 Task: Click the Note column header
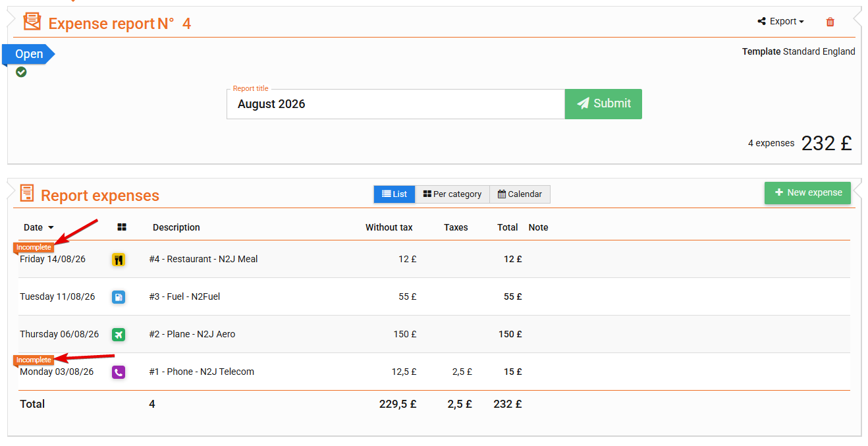pyautogui.click(x=538, y=227)
